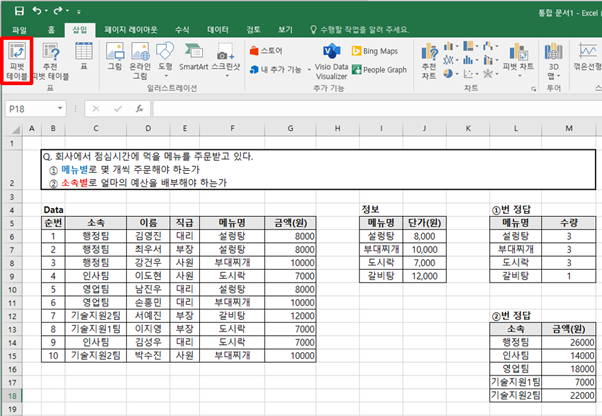Open 3D Map (3D 맵)

point(553,61)
